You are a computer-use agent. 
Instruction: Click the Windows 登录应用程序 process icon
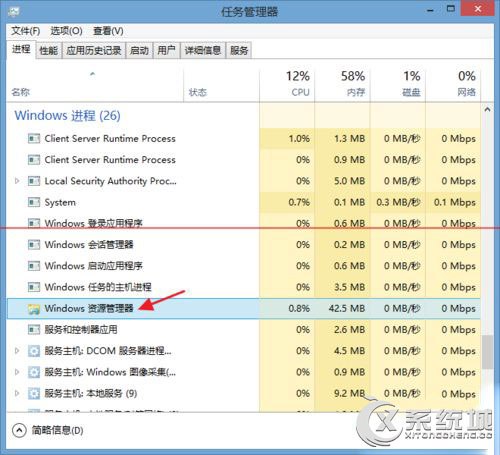click(34, 223)
